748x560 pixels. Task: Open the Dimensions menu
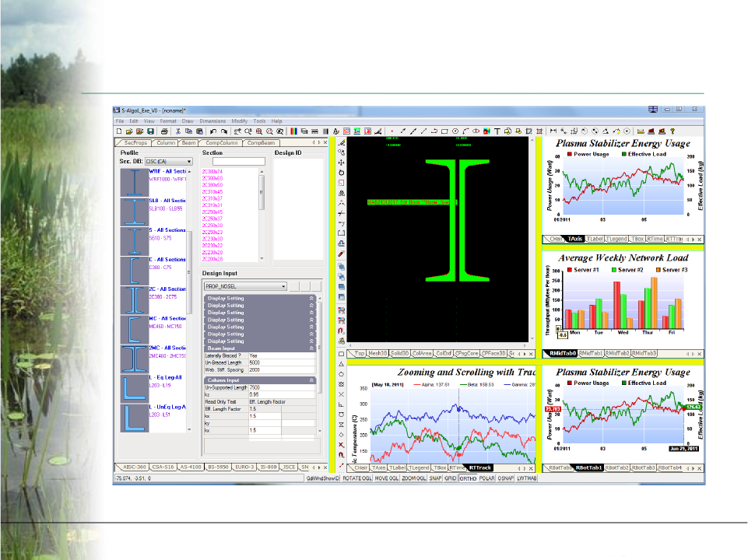(212, 121)
